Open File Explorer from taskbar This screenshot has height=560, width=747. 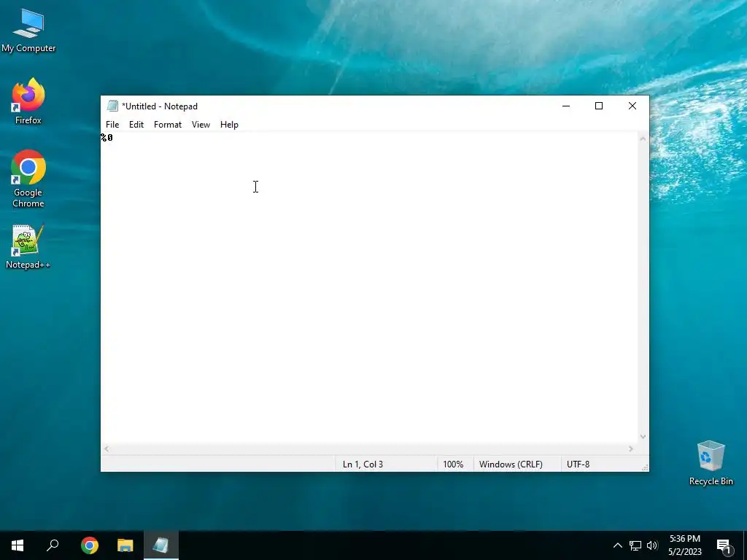click(x=125, y=545)
